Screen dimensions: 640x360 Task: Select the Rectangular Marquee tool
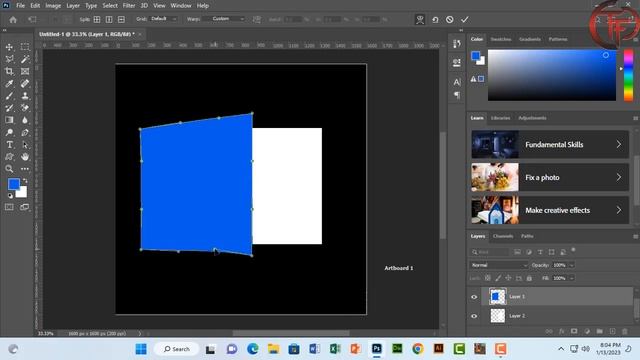[x=25, y=47]
